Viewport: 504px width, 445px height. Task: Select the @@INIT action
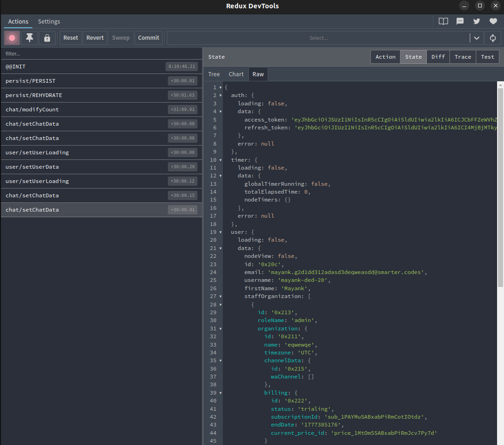[102, 67]
